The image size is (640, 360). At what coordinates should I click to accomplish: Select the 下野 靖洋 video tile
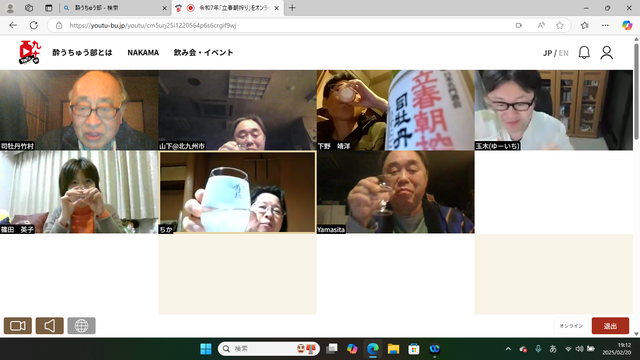pos(396,110)
